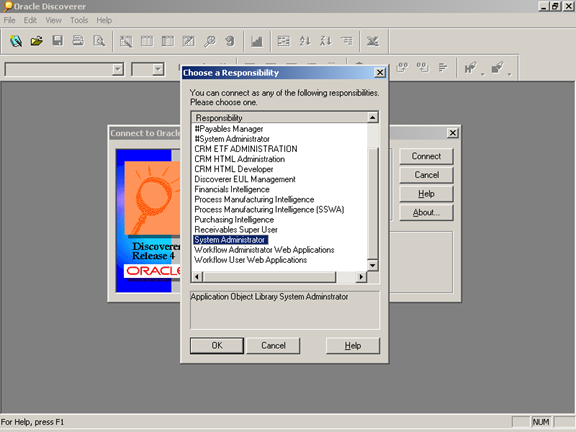Select Financials Intelligence in the list
Viewport: 576px width, 432px height.
232,190
